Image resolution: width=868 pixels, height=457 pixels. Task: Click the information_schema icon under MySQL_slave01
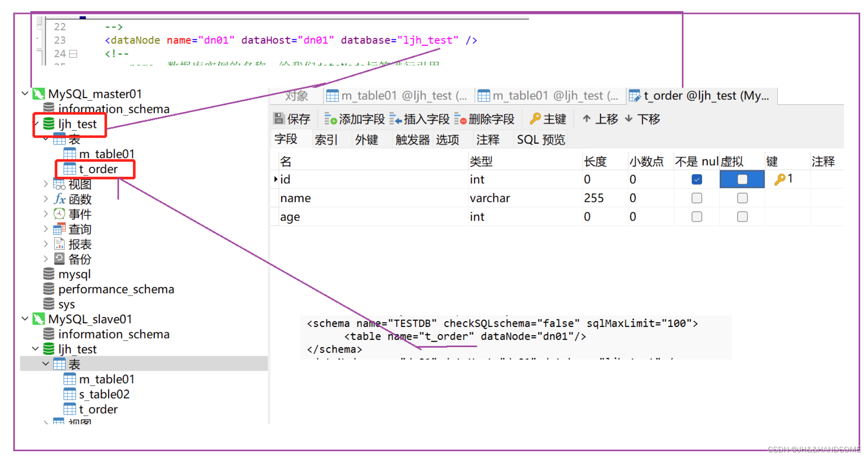[x=49, y=334]
